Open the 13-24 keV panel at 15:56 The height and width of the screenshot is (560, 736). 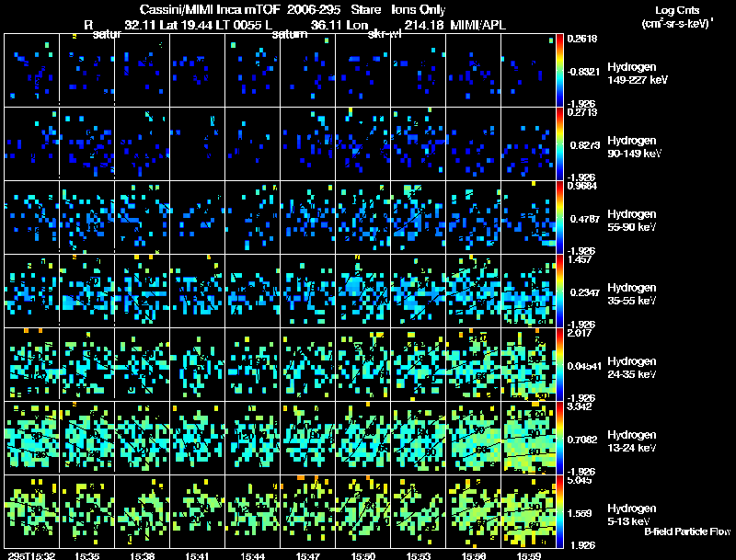tap(474, 439)
